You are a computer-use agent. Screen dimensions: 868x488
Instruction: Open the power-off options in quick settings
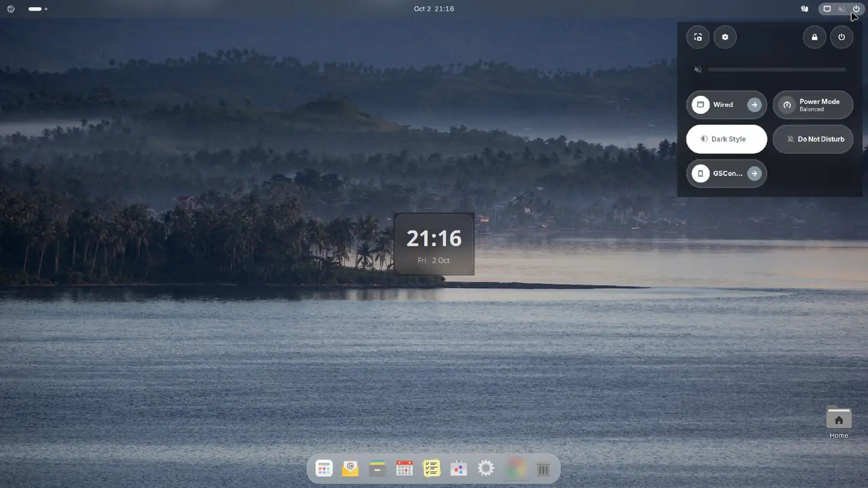tap(841, 37)
